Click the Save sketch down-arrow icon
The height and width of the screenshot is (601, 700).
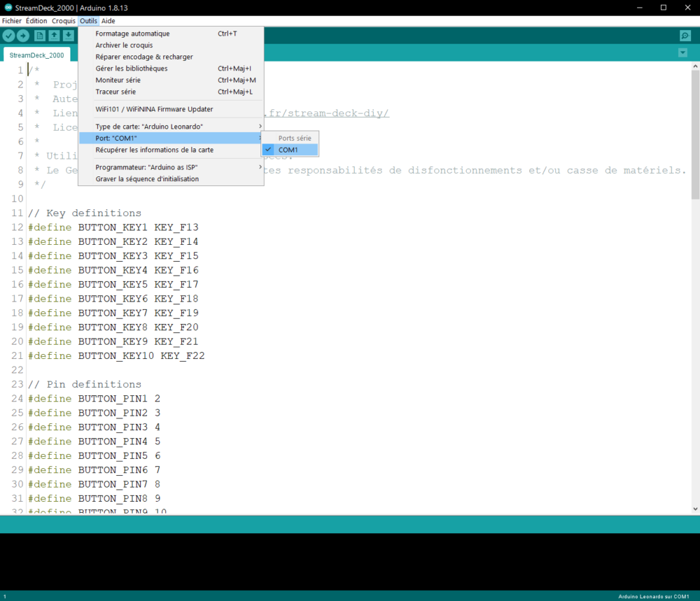tap(68, 36)
